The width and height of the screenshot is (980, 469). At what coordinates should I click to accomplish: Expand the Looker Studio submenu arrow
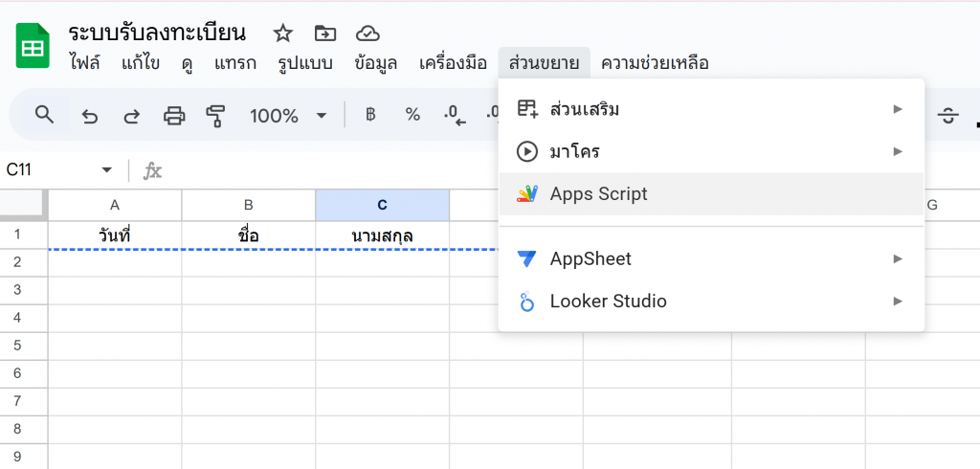898,301
